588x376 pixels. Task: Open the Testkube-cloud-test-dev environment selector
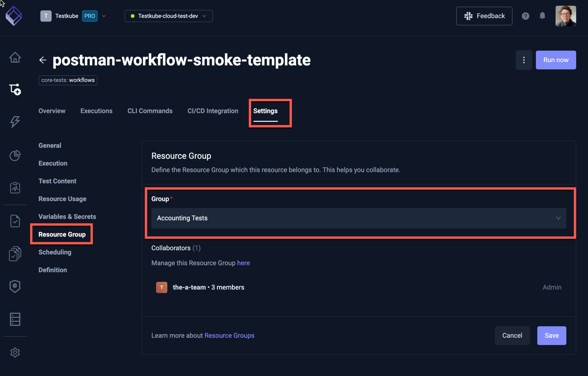(168, 15)
